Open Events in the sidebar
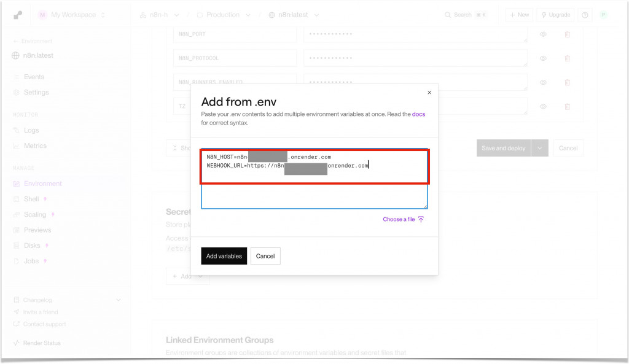Image resolution: width=629 pixels, height=364 pixels. [x=34, y=77]
